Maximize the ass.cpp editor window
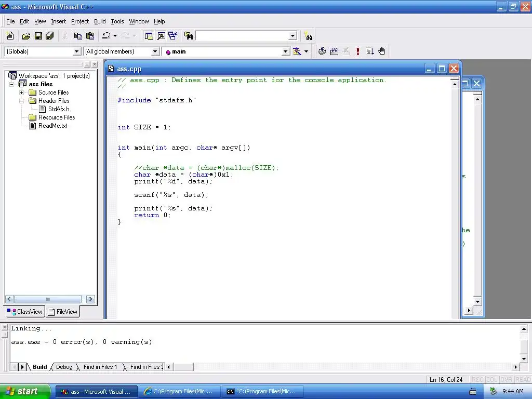 [x=442, y=69]
